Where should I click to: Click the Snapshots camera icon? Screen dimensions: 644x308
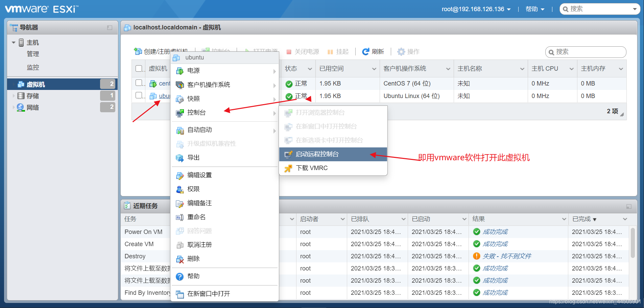click(180, 99)
